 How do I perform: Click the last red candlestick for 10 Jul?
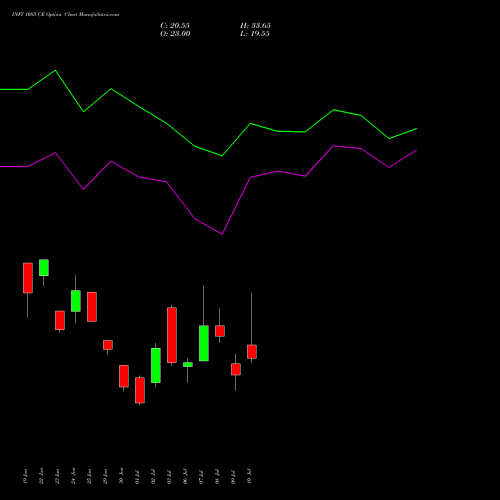click(x=252, y=352)
